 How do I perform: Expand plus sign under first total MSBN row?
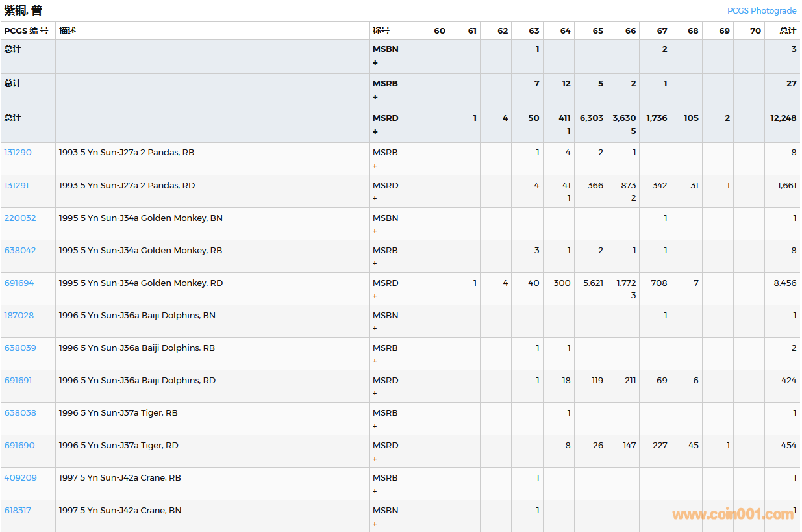coord(375,63)
